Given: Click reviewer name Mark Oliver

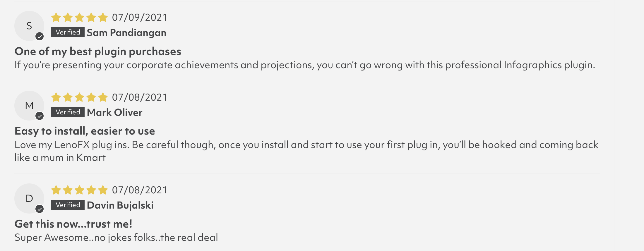Looking at the screenshot, I should click(x=114, y=112).
